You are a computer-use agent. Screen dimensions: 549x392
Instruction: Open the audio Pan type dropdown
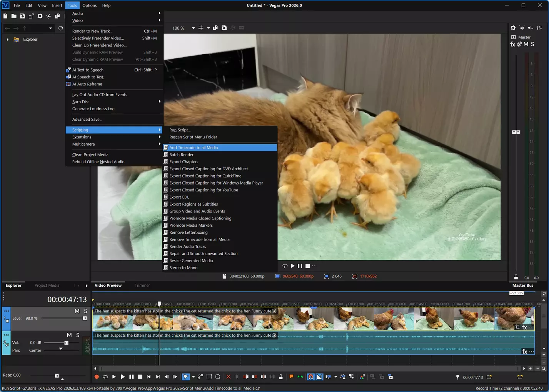(60, 349)
